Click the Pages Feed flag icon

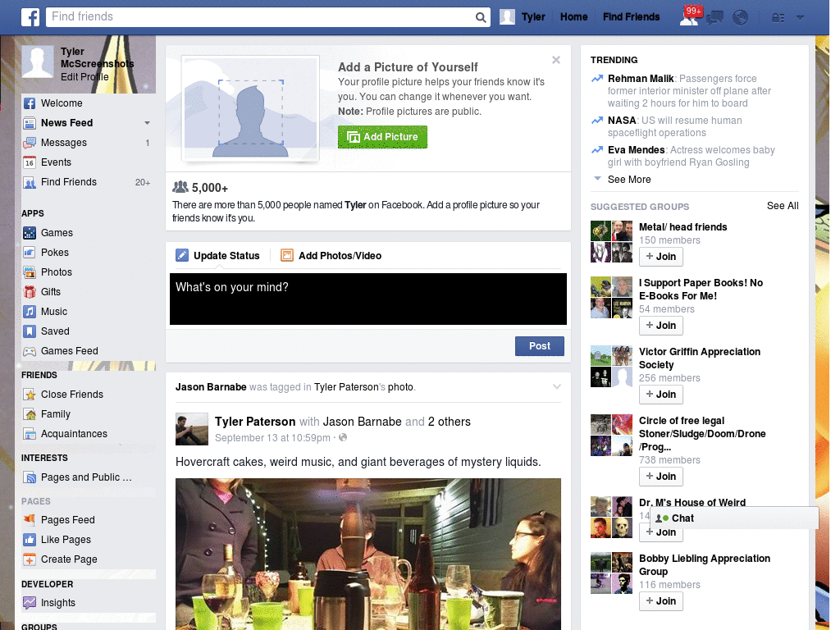pyautogui.click(x=30, y=519)
